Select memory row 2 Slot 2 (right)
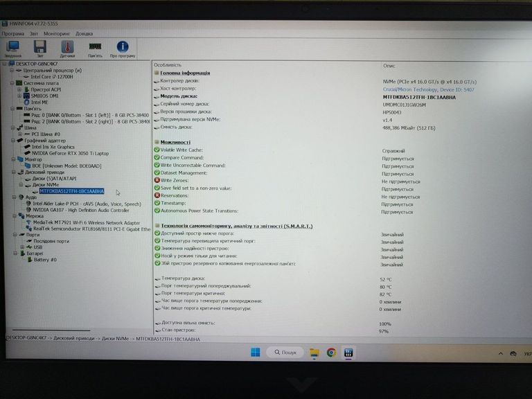This screenshot has height=399, width=532. (90, 121)
